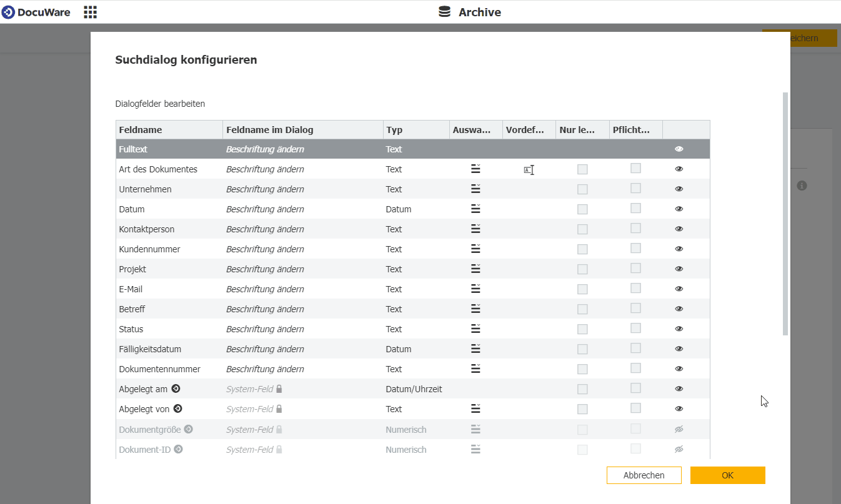Viewport: 841px width, 504px height.
Task: Click the Archive database icon
Action: (x=444, y=12)
